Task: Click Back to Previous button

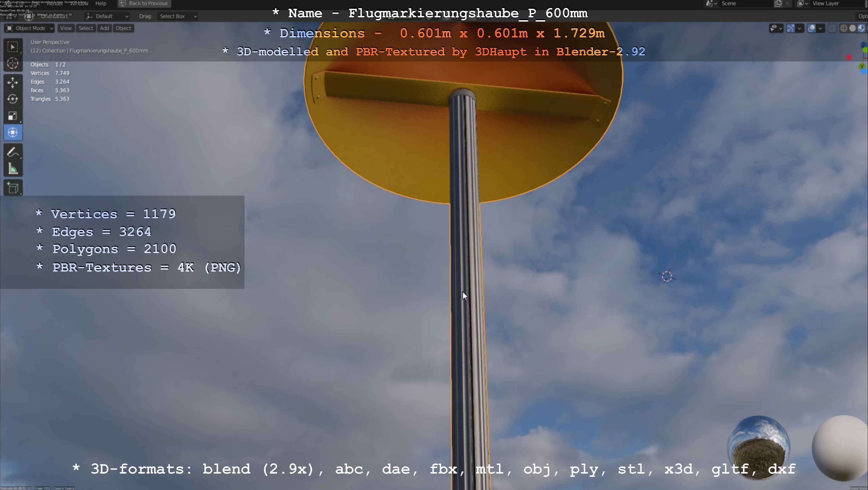Action: point(144,3)
